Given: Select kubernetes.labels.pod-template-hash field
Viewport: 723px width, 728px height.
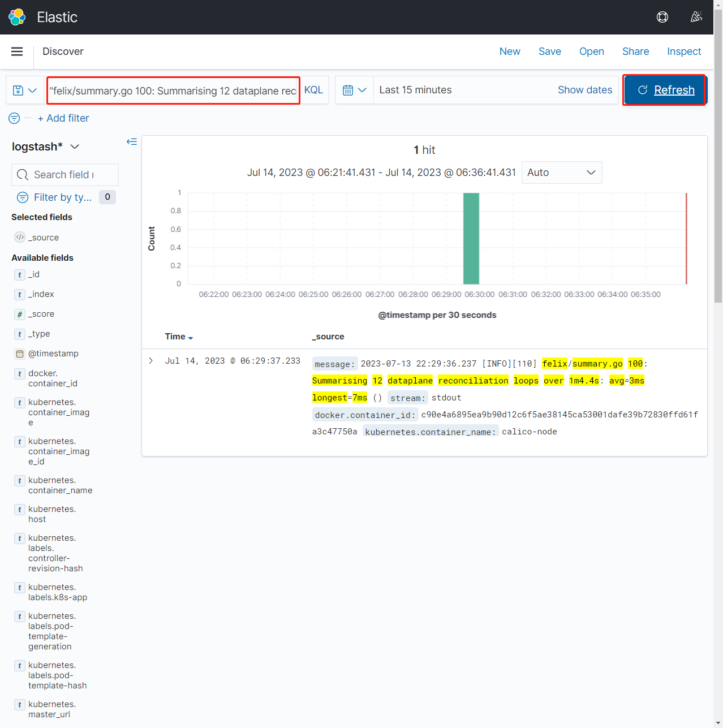Looking at the screenshot, I should [x=57, y=675].
